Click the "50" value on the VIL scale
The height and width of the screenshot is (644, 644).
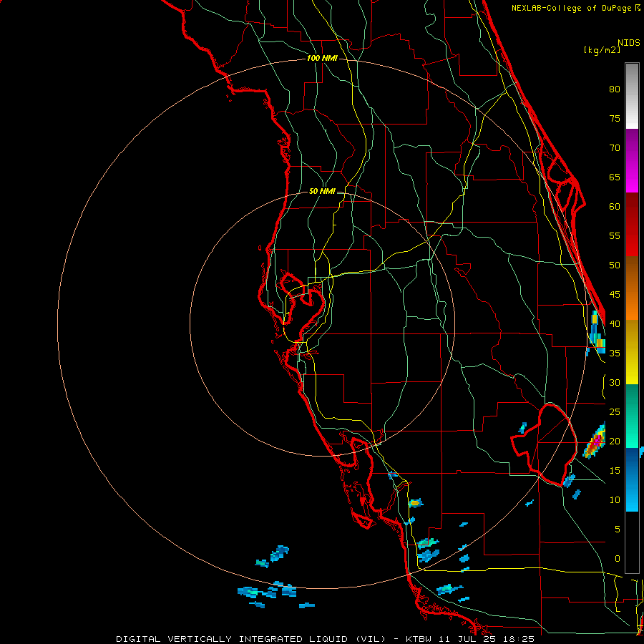[615, 265]
